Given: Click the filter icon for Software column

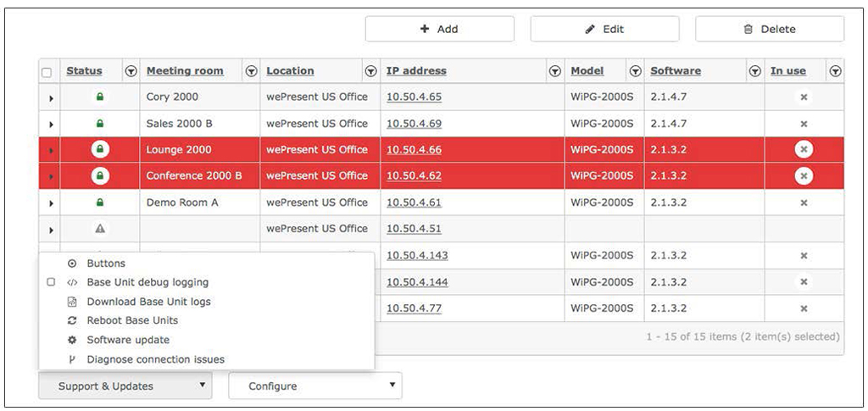Looking at the screenshot, I should tap(755, 71).
